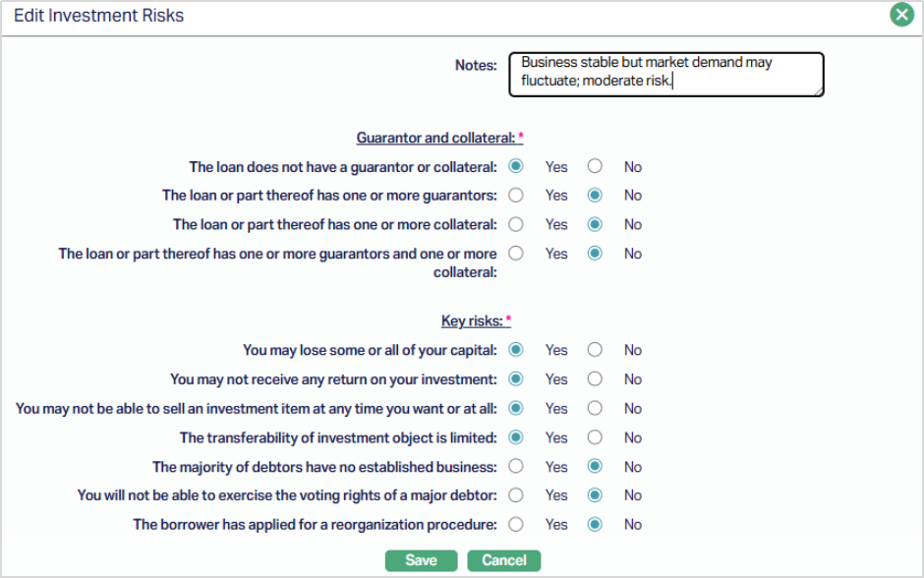Select No for not receiving any return

coord(595,378)
